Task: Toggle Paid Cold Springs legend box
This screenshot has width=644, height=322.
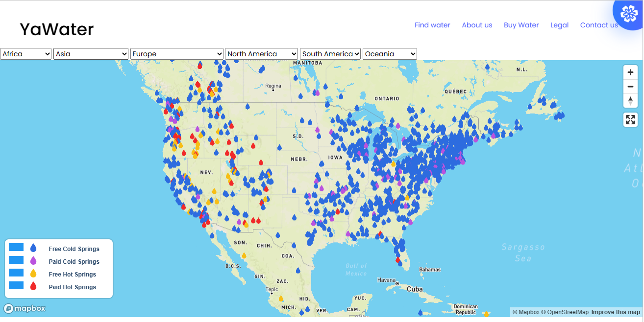Action: click(x=16, y=260)
